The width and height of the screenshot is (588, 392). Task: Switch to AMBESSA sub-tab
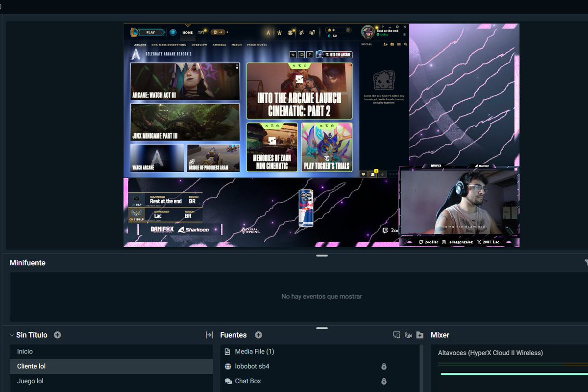coord(219,45)
